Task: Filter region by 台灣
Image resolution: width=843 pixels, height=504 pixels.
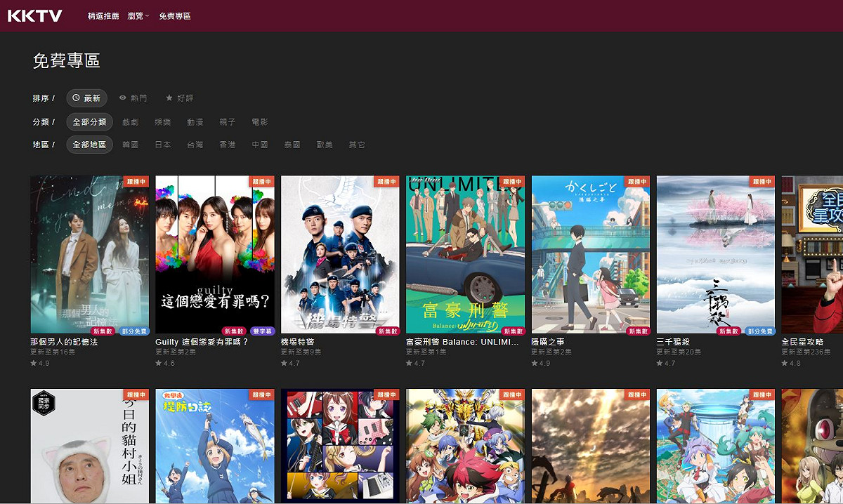Action: click(195, 145)
